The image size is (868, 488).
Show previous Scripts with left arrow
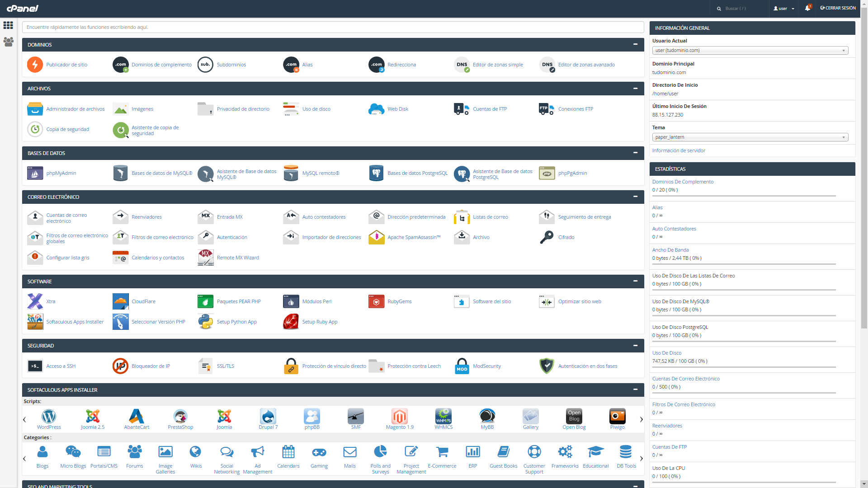point(24,420)
